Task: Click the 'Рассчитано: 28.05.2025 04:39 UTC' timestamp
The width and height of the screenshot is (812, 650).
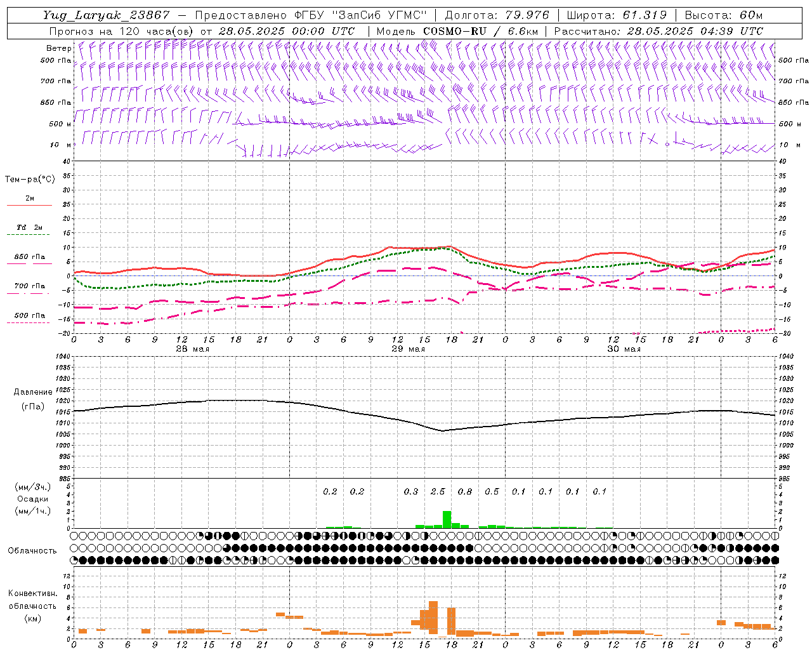Action: 658,31
